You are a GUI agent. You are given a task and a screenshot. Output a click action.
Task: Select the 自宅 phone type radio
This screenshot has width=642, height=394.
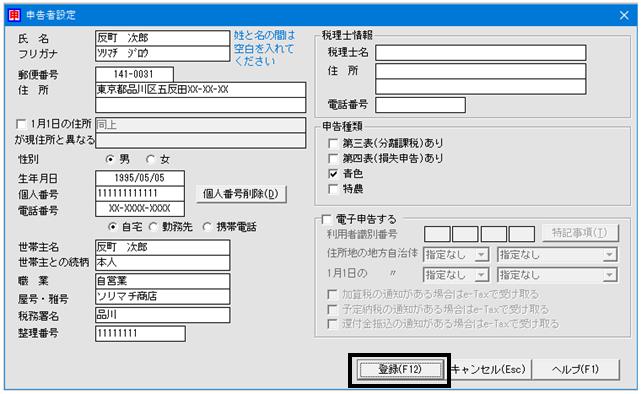coord(112,226)
